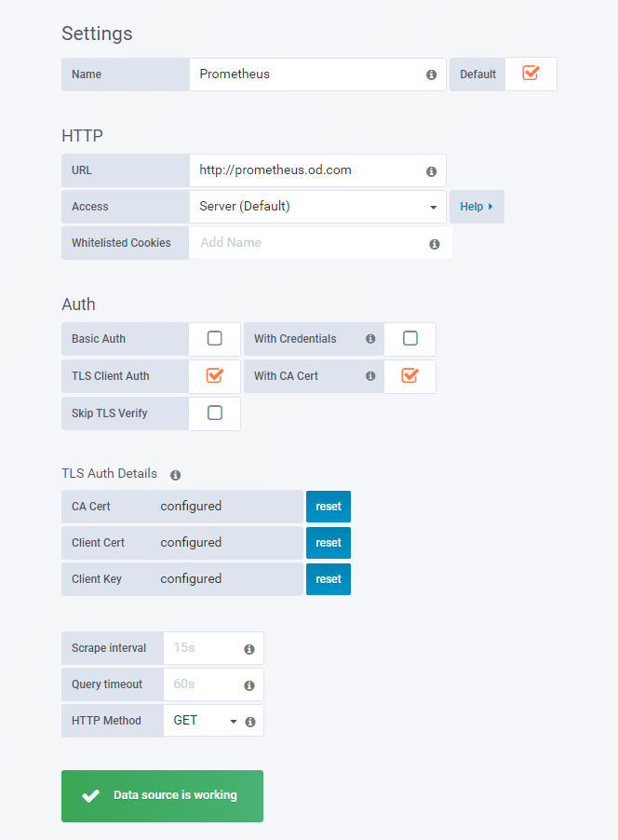Click the With CA Cert info icon
This screenshot has width=618, height=840.
(x=370, y=376)
